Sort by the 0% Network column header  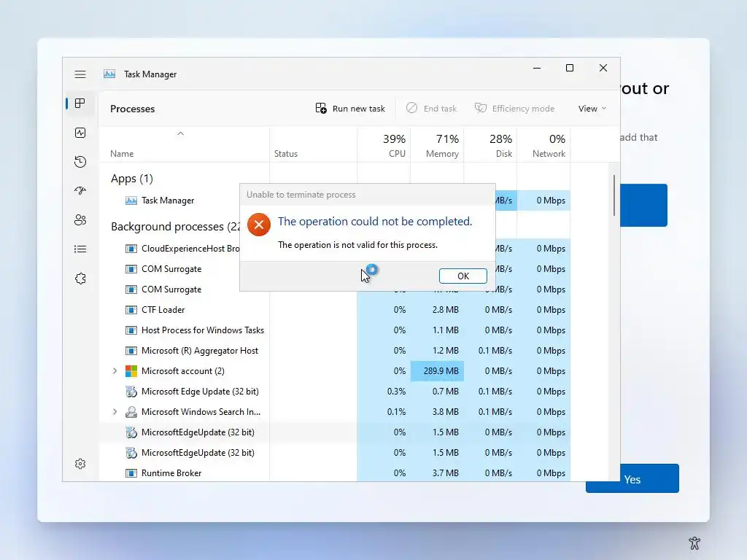point(544,146)
